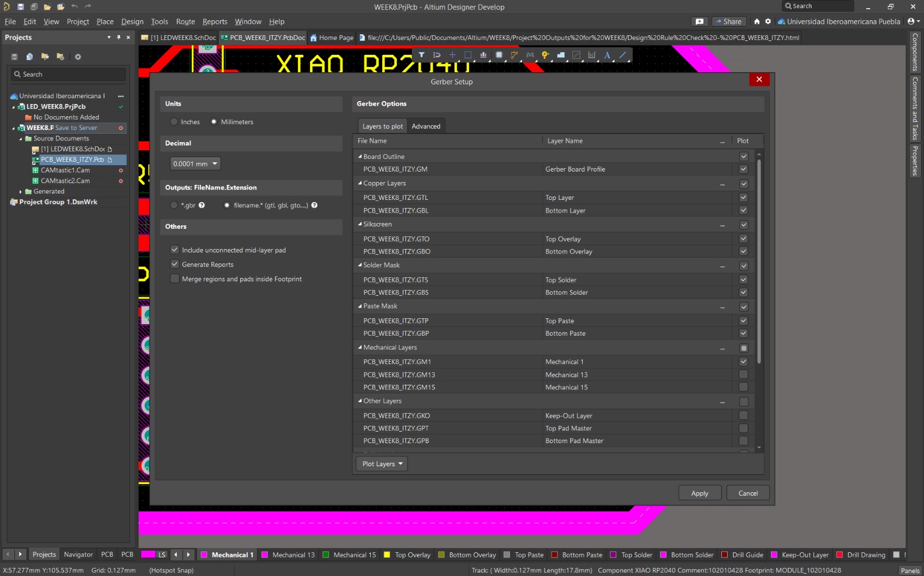The height and width of the screenshot is (576, 924).
Task: Open preferences gear icon in the top bar
Action: (768, 21)
